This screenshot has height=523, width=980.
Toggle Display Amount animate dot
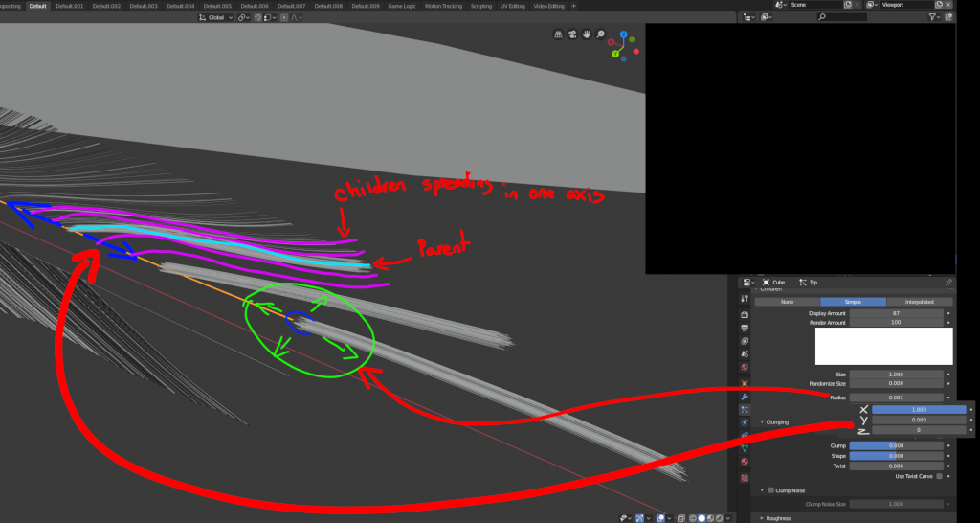[948, 313]
